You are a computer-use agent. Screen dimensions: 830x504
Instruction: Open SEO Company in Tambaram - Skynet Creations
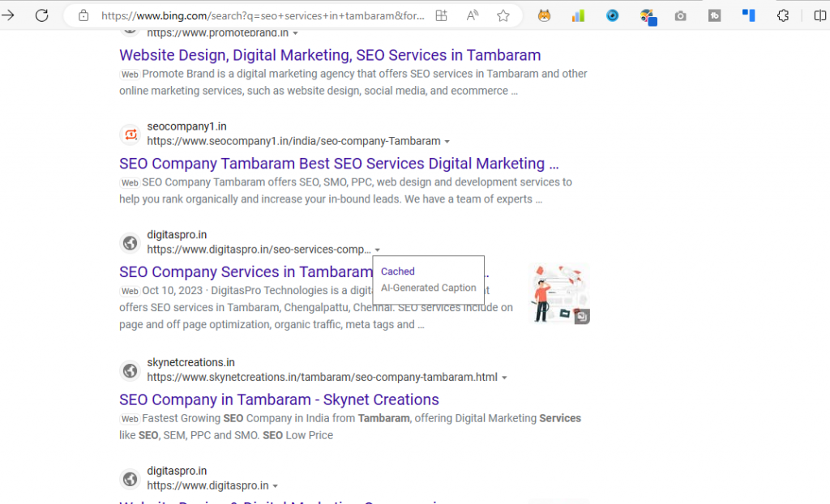click(279, 399)
